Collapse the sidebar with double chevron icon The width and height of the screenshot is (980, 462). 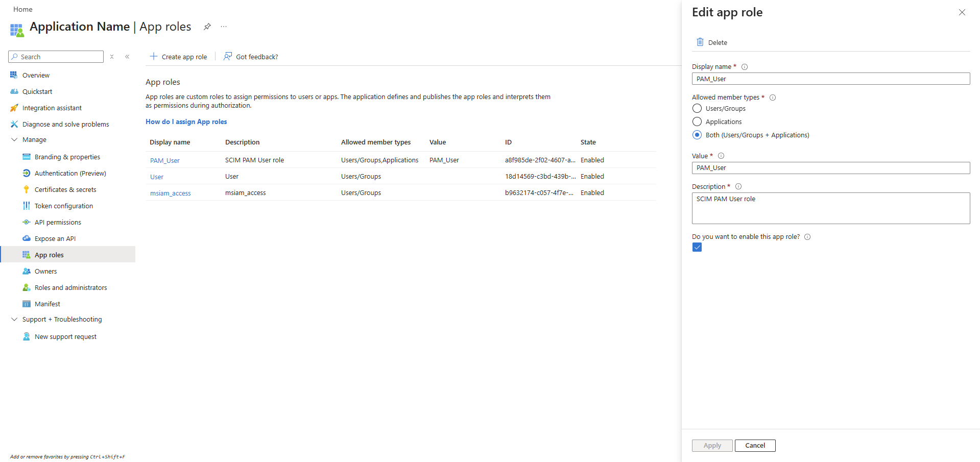pyautogui.click(x=127, y=57)
